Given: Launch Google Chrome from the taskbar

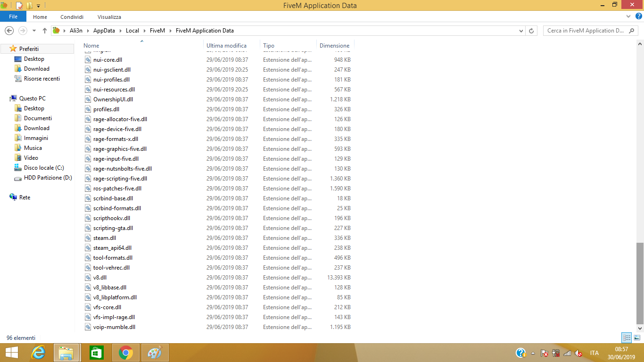Looking at the screenshot, I should (x=125, y=353).
